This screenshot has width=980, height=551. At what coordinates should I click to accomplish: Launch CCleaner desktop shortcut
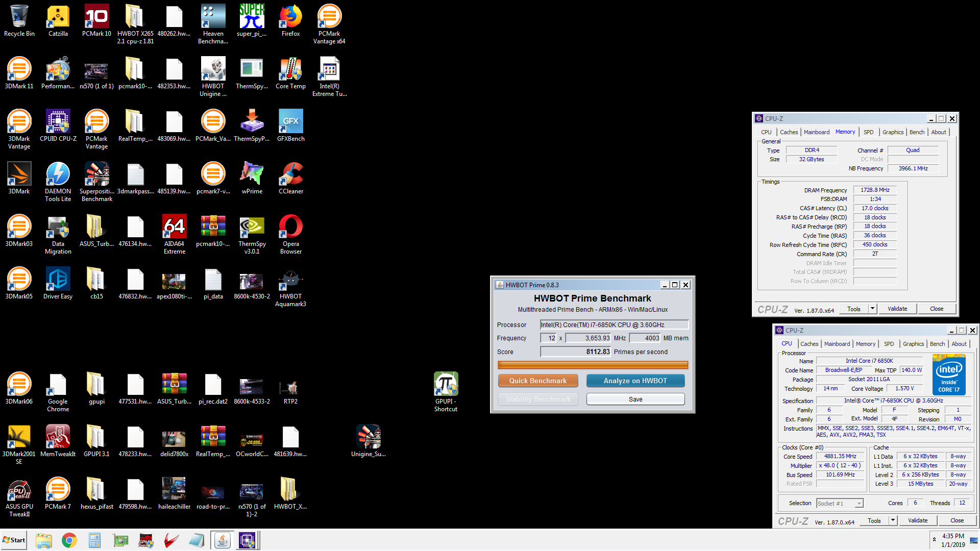pos(290,179)
